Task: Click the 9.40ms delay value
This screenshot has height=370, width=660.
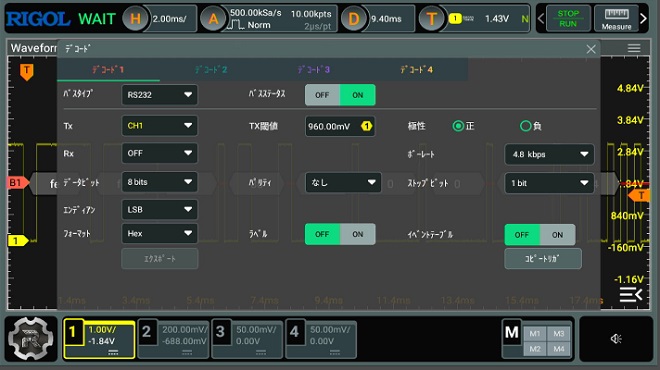Action: coord(386,19)
